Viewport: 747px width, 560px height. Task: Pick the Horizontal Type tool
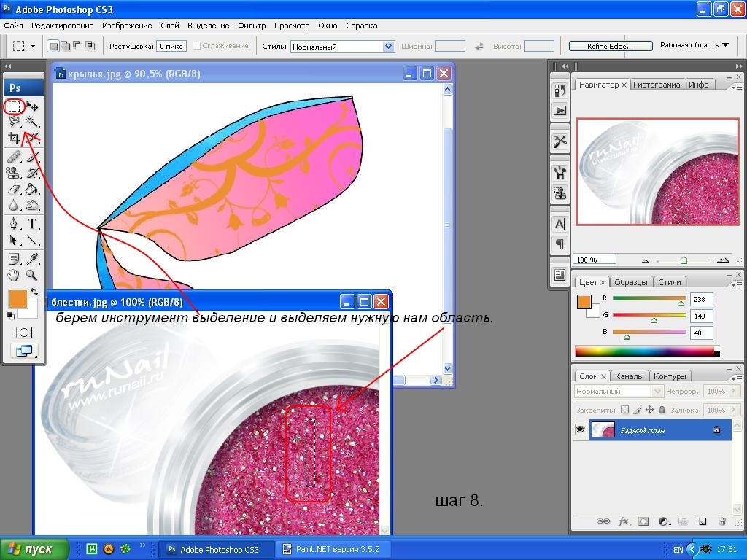tap(33, 224)
